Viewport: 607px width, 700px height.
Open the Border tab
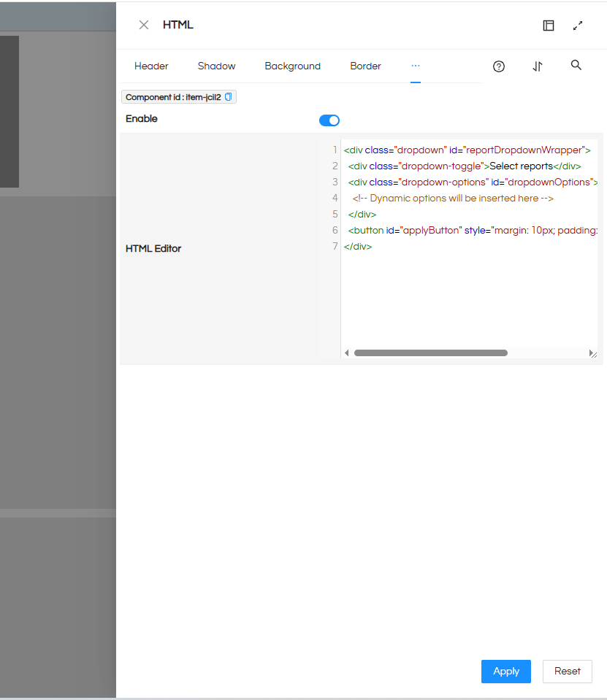365,66
